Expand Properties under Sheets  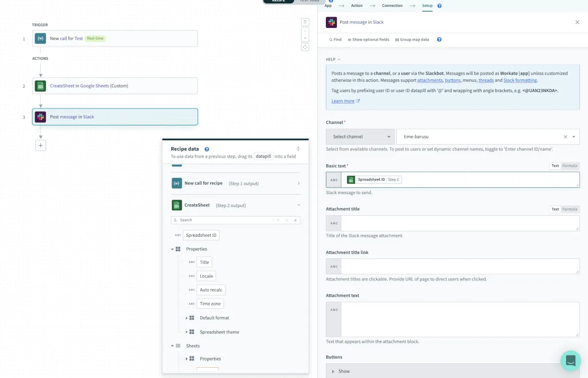(x=187, y=359)
